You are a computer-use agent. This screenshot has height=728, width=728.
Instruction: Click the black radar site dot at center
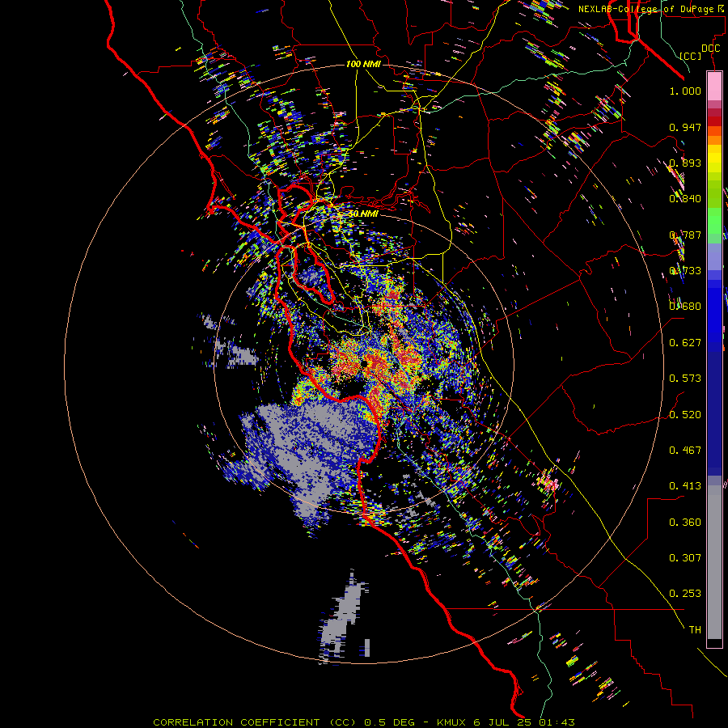(366, 363)
